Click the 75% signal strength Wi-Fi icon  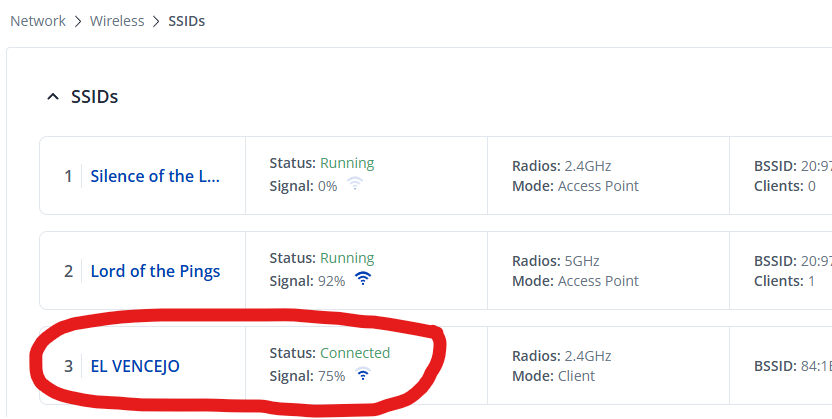pyautogui.click(x=363, y=375)
